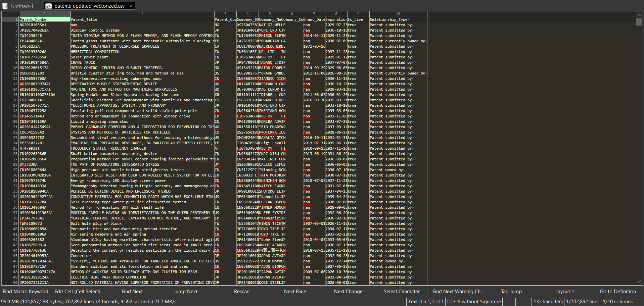Click the Bolt hole plug of block cell
Screen dimensions: 644x306
pyautogui.click(x=142, y=223)
